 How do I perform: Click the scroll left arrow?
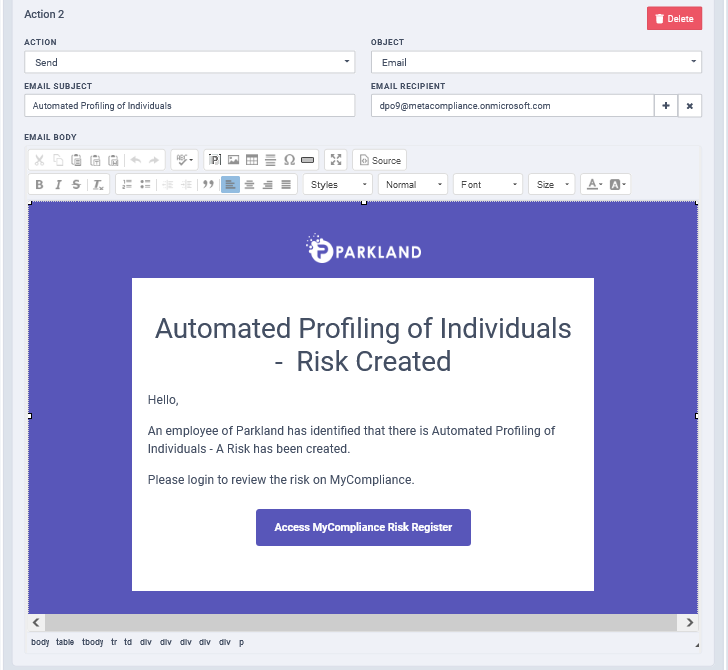36,623
